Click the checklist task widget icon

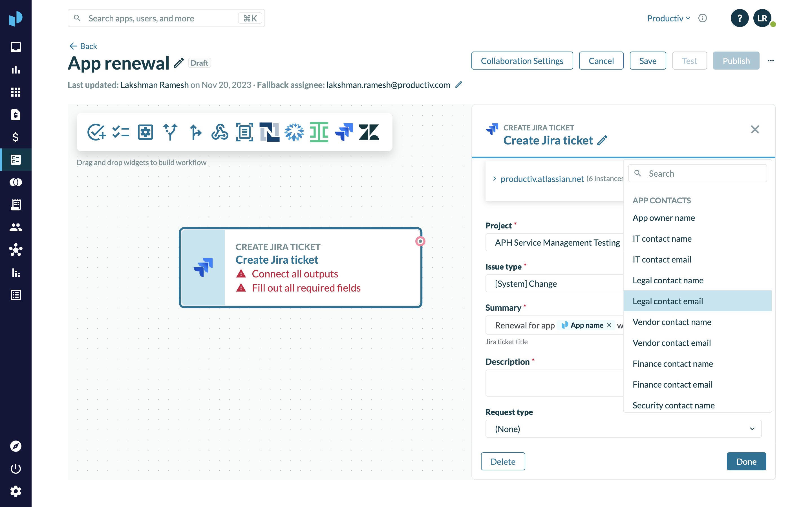pyautogui.click(x=120, y=132)
